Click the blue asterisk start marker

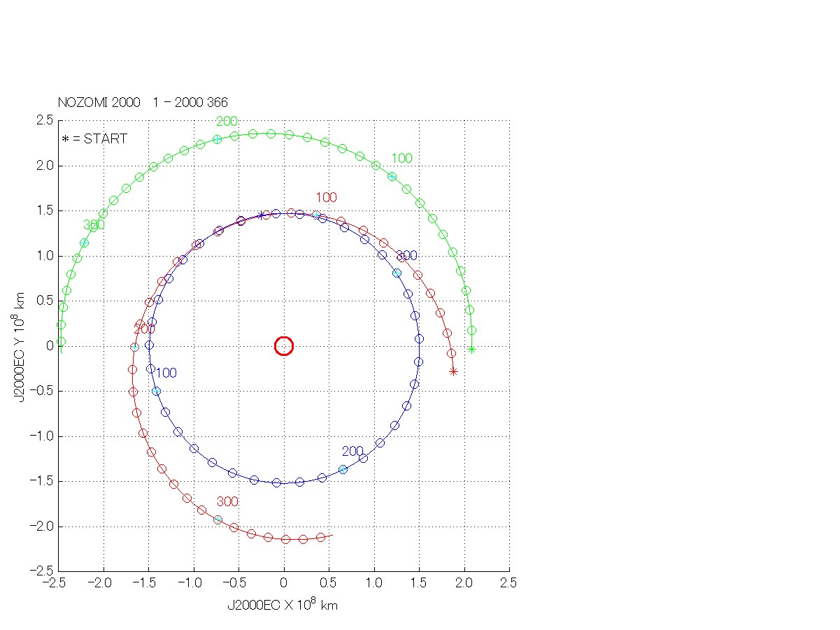pyautogui.click(x=262, y=215)
